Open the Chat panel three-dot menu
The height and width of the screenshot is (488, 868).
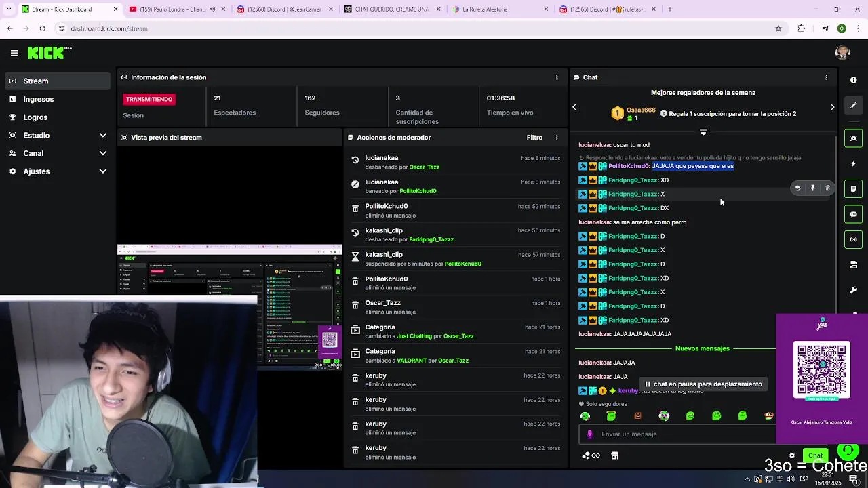pyautogui.click(x=826, y=77)
